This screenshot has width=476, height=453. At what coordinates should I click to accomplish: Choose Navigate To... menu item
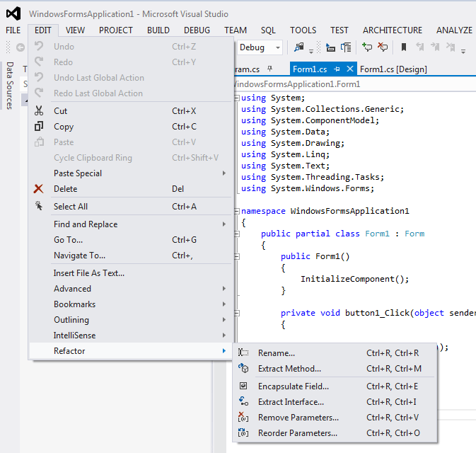click(x=131, y=256)
